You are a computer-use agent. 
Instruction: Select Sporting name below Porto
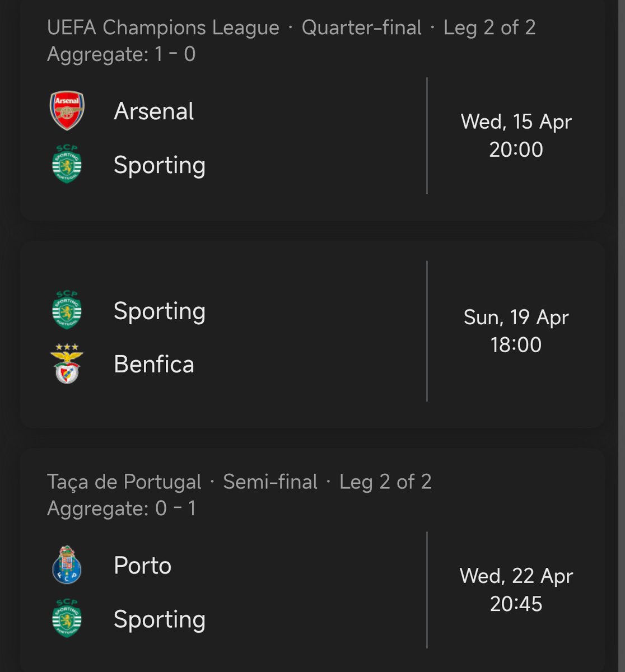pos(159,619)
